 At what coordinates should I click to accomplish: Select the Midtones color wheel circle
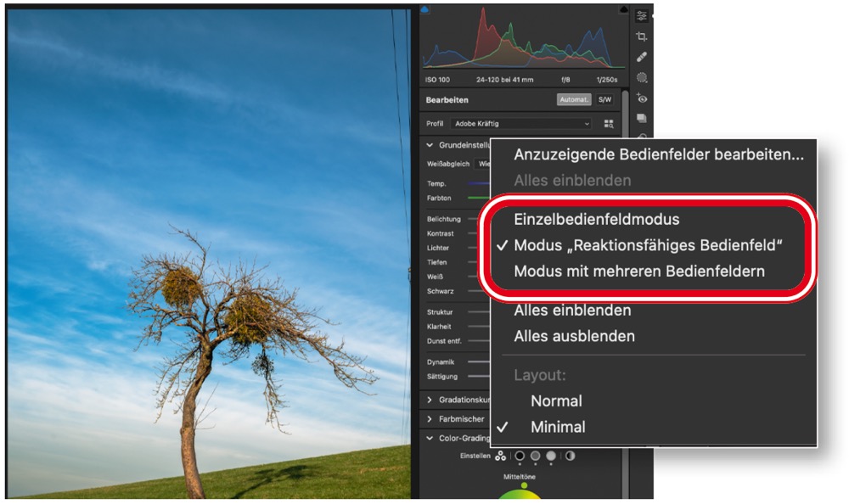point(535,456)
